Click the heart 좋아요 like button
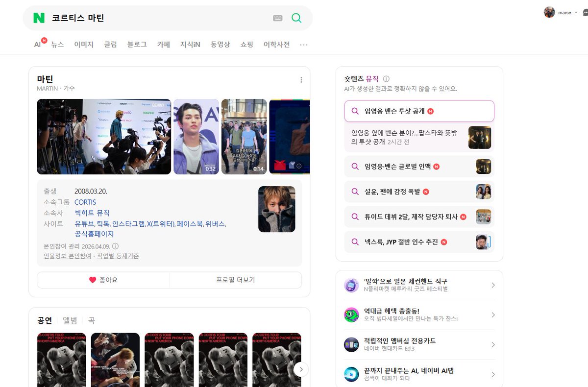The image size is (588, 387). coord(103,280)
